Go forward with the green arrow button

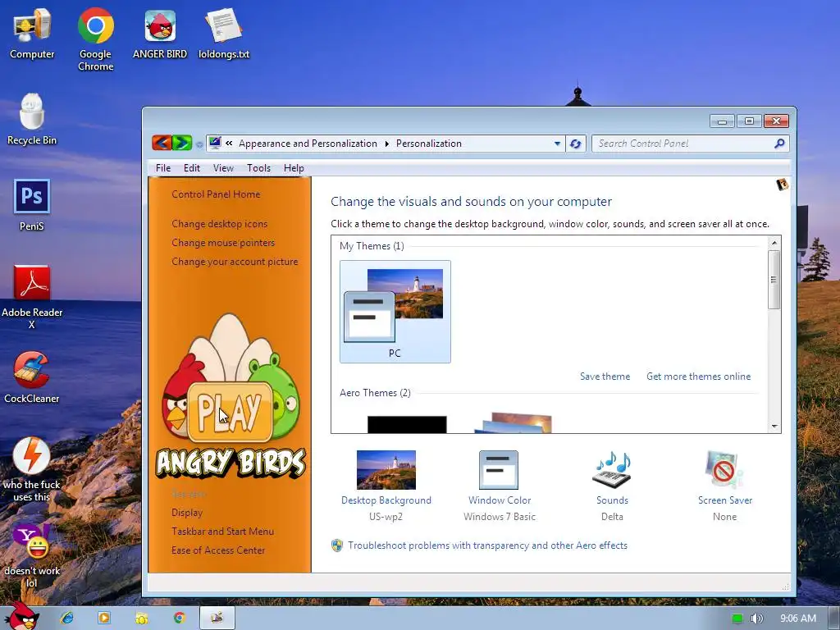[x=182, y=143]
